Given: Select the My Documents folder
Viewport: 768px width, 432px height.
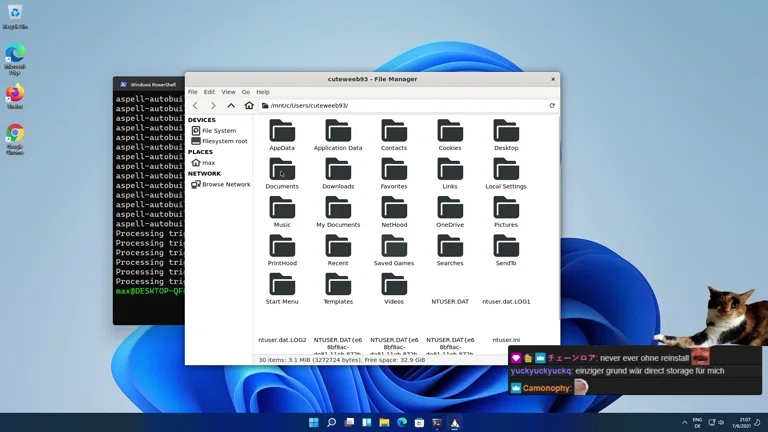Looking at the screenshot, I should tap(338, 212).
